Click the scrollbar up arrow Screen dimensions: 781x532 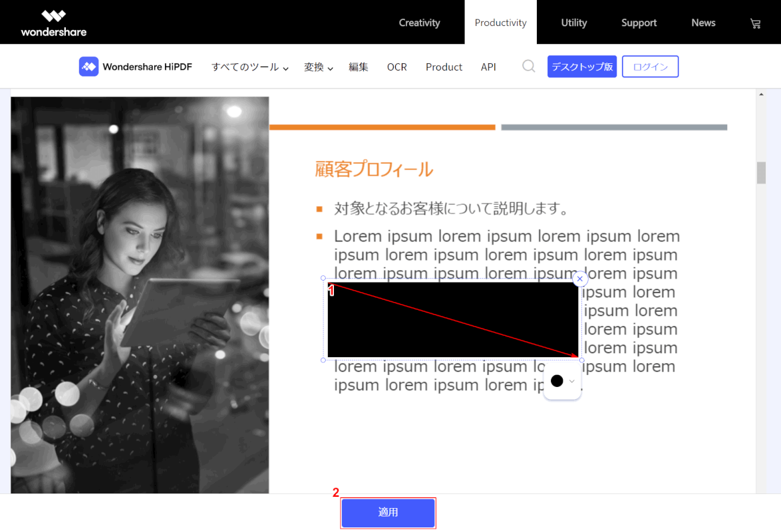coord(762,94)
